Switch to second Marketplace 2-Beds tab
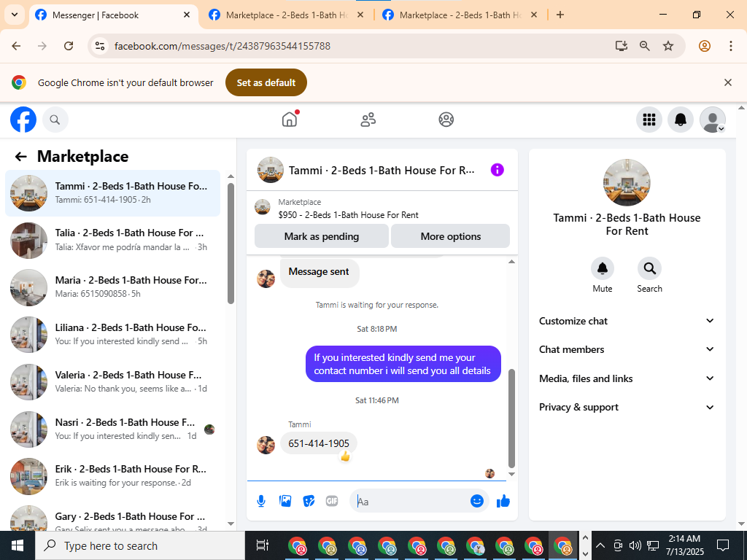Screen dimensions: 747x560 click(x=287, y=15)
